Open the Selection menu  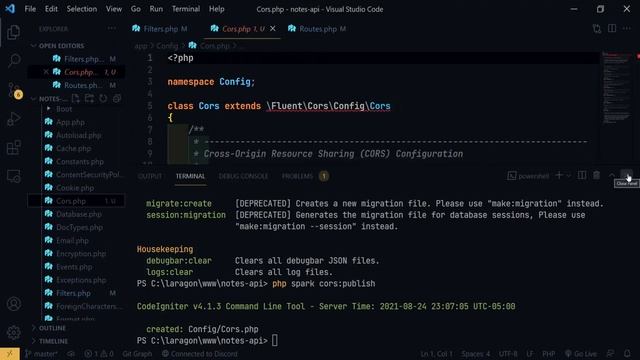(x=82, y=9)
